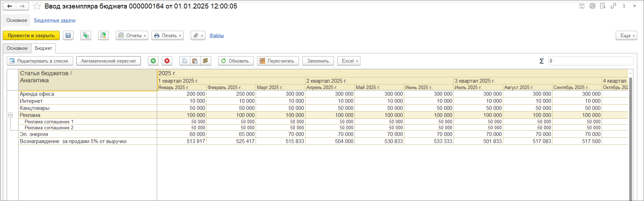This screenshot has width=644, height=201.
Task: Open the Печать dropdown menu
Action: coord(167,35)
